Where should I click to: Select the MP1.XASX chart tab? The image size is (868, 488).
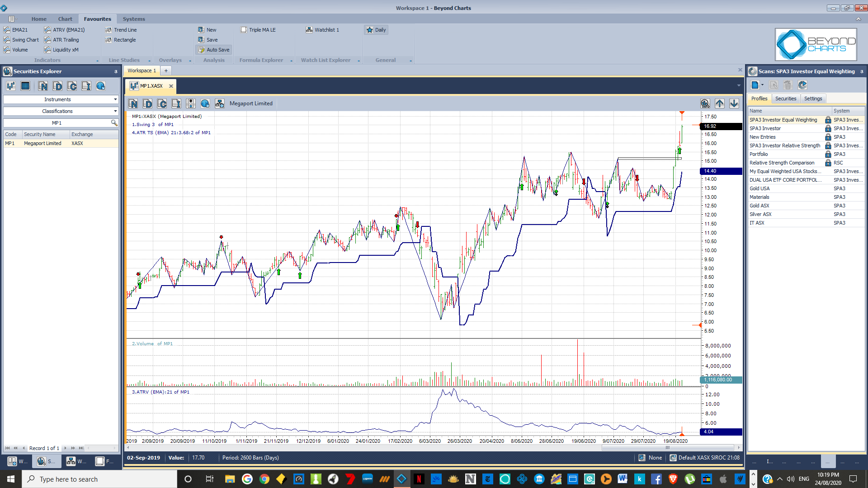pos(151,86)
